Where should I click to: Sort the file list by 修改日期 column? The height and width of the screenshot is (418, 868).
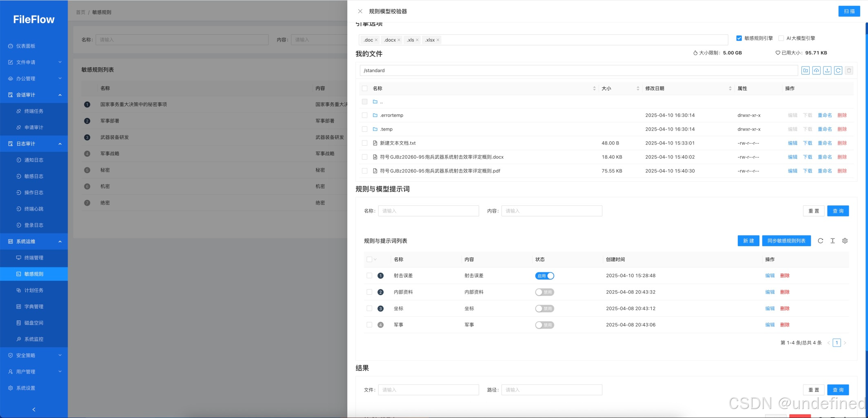(730, 89)
